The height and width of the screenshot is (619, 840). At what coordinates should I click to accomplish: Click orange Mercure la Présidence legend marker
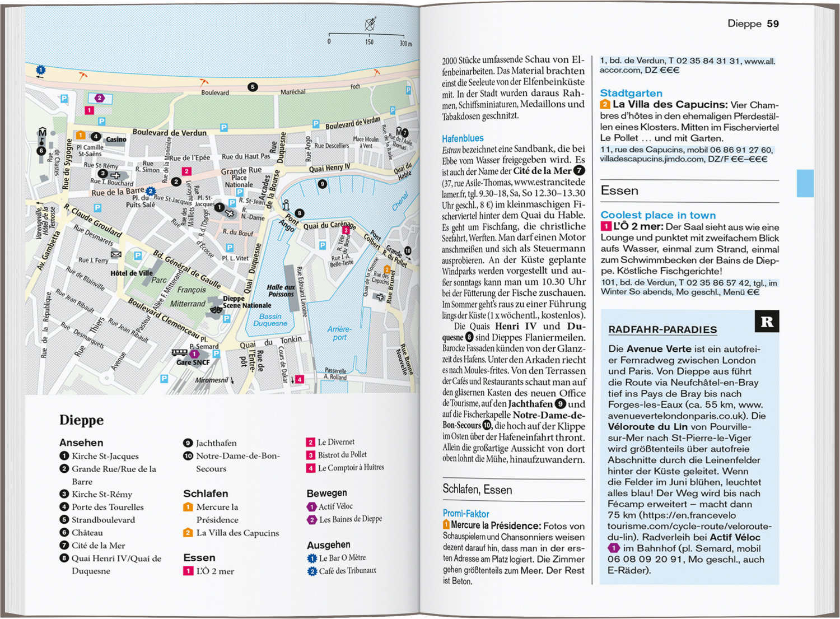[x=188, y=507]
